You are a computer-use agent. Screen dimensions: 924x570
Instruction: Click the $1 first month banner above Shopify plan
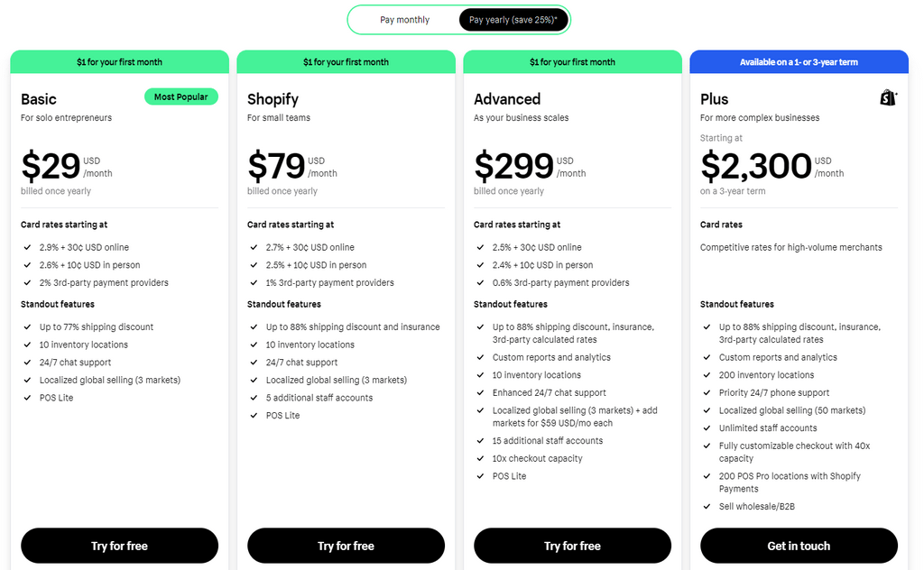click(x=346, y=62)
